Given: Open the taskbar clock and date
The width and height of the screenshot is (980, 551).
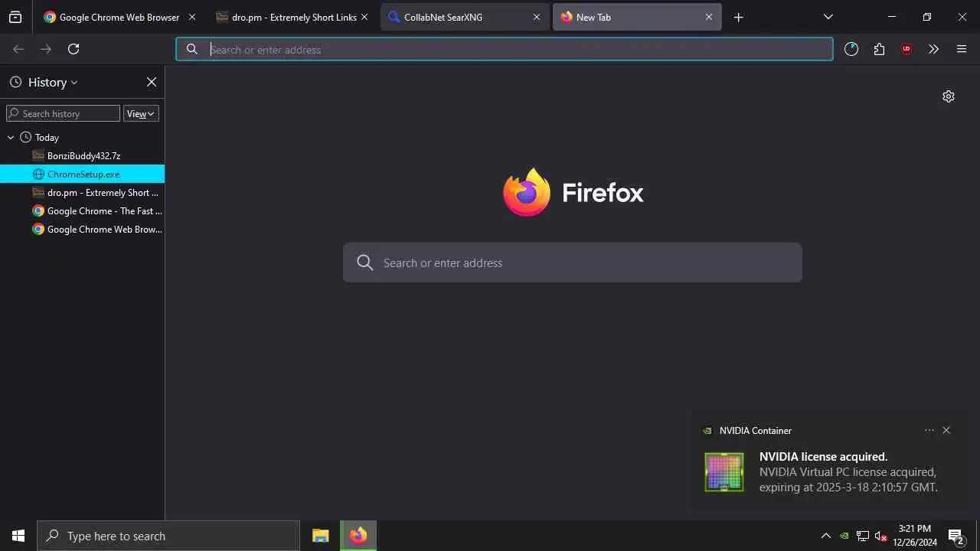Looking at the screenshot, I should (915, 536).
